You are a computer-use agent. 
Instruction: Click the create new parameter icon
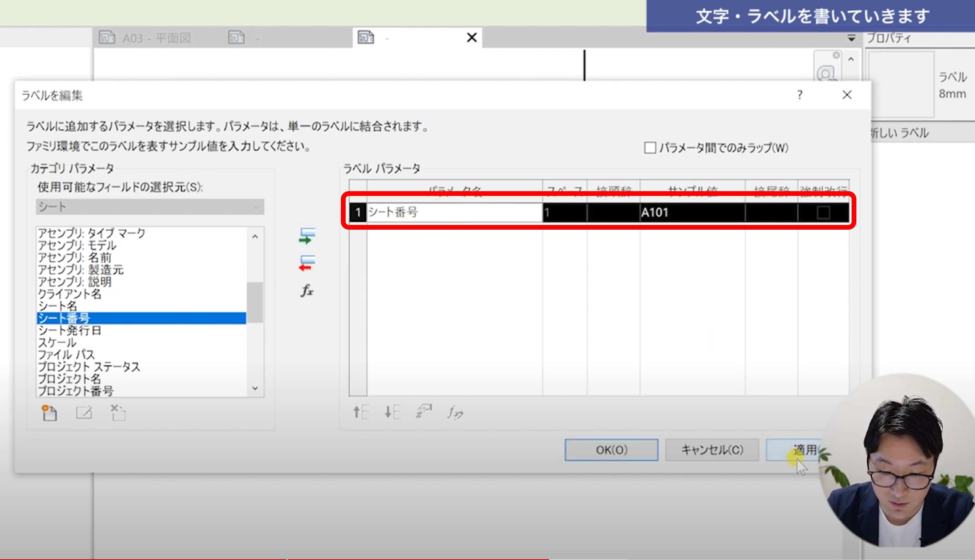pyautogui.click(x=49, y=413)
